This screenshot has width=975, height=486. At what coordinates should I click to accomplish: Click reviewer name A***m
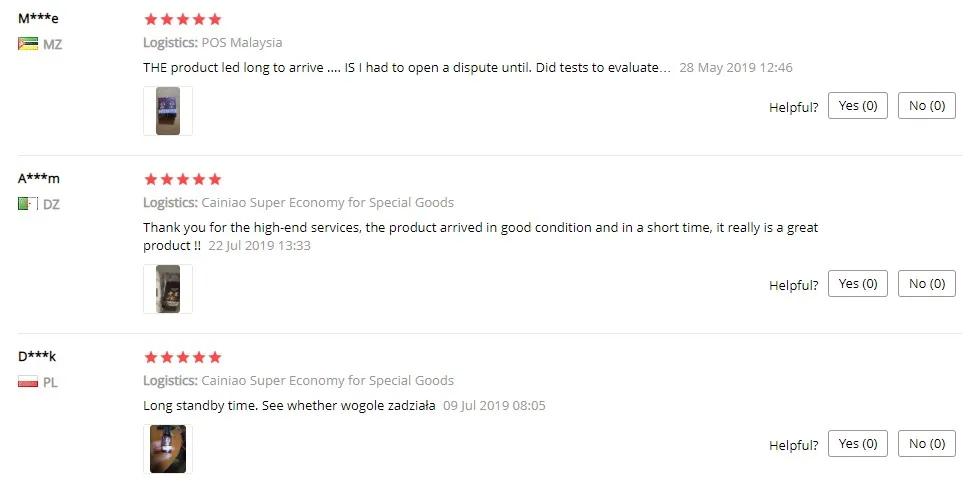39,178
